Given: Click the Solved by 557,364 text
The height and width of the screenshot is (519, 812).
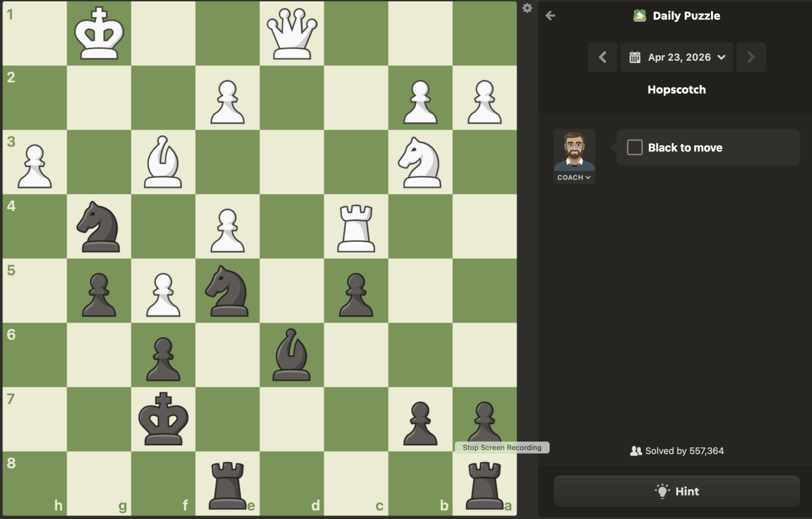Looking at the screenshot, I should coord(685,451).
